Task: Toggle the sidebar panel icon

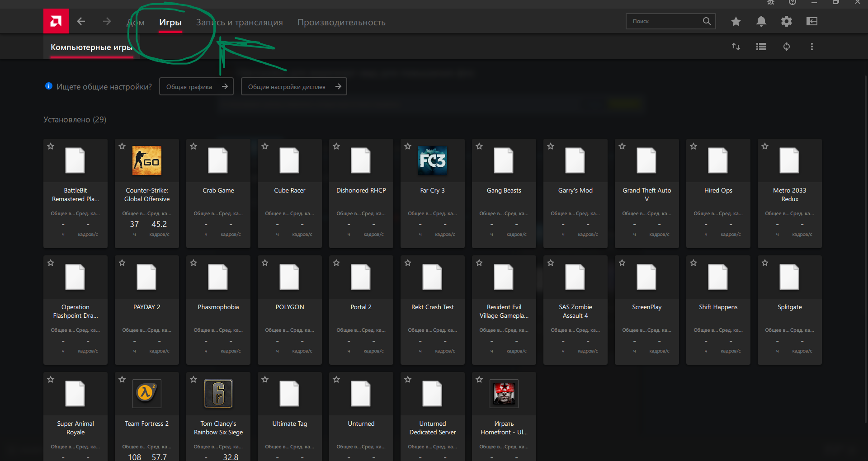Action: (812, 21)
